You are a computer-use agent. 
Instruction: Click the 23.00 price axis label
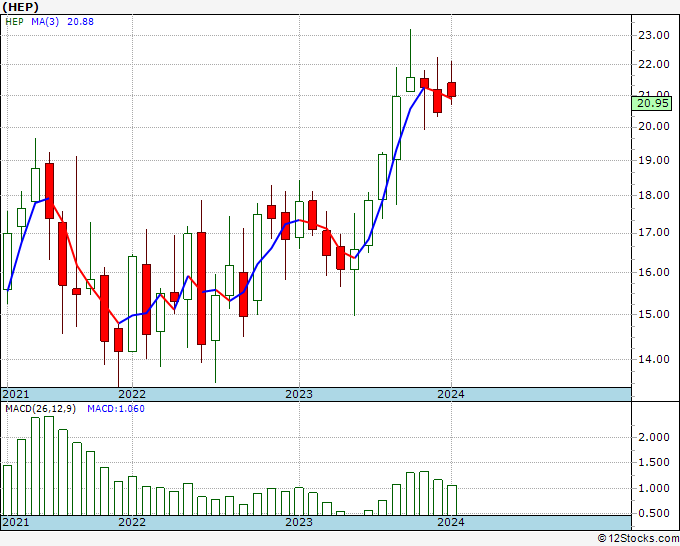[654, 36]
